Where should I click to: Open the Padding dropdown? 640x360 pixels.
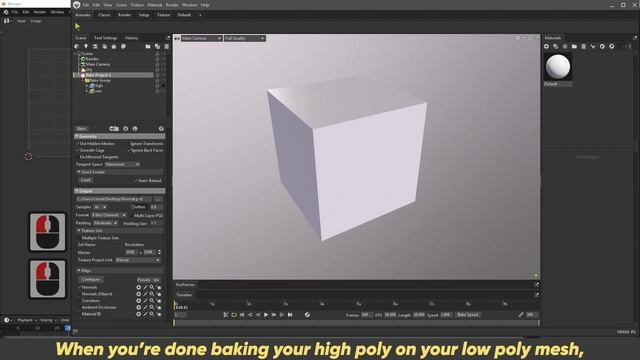pyautogui.click(x=105, y=223)
